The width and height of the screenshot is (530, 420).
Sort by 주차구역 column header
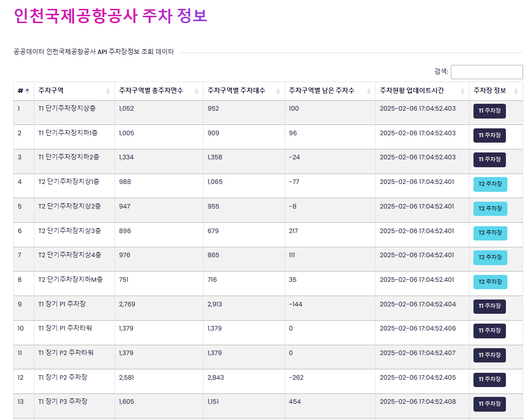point(74,91)
